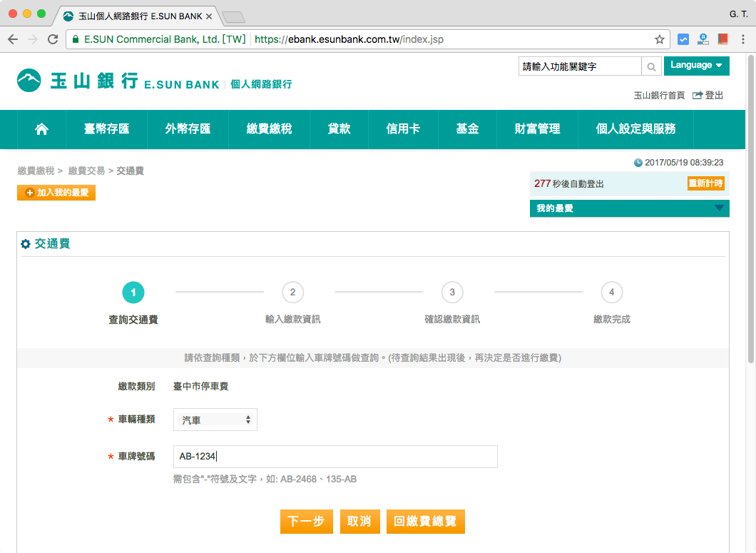The height and width of the screenshot is (553, 756).
Task: Open the Chrome three-dot menu
Action: [743, 39]
